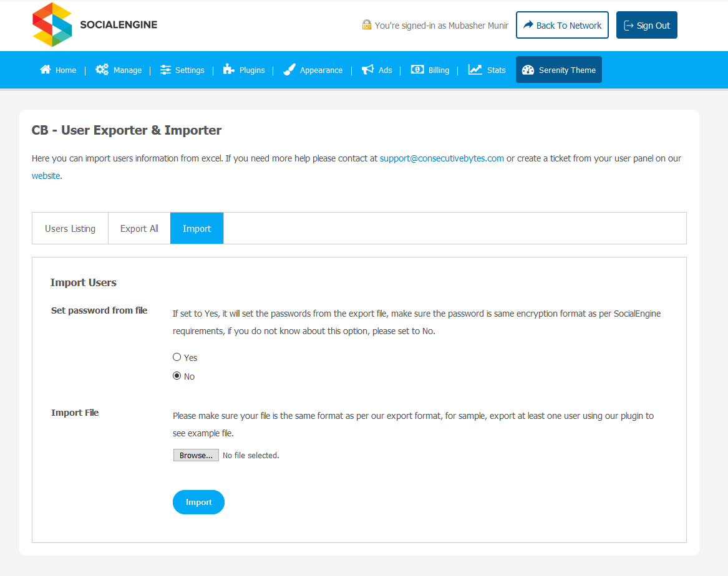Click the SocialEngine logo
The image size is (728, 576).
pos(94,25)
